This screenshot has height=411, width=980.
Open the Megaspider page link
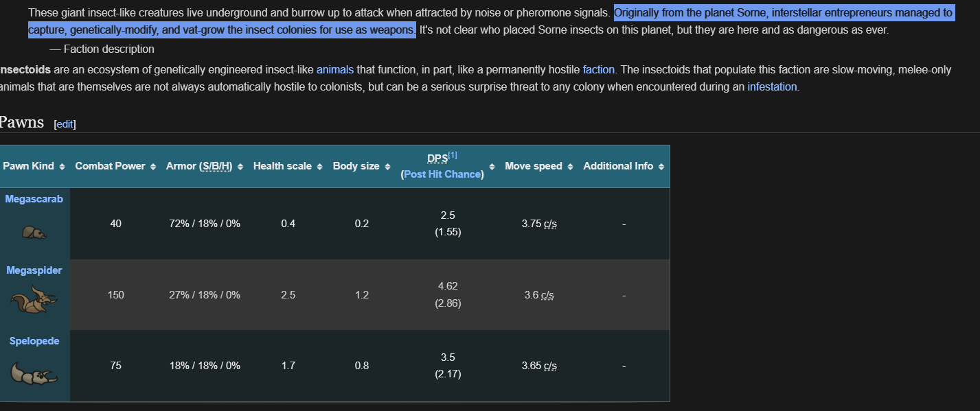point(34,270)
